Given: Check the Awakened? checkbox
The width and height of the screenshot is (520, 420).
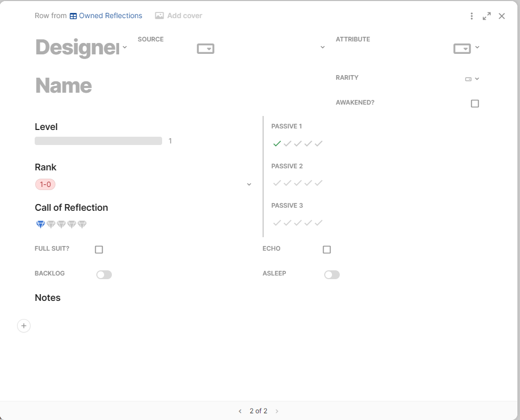Looking at the screenshot, I should [475, 104].
